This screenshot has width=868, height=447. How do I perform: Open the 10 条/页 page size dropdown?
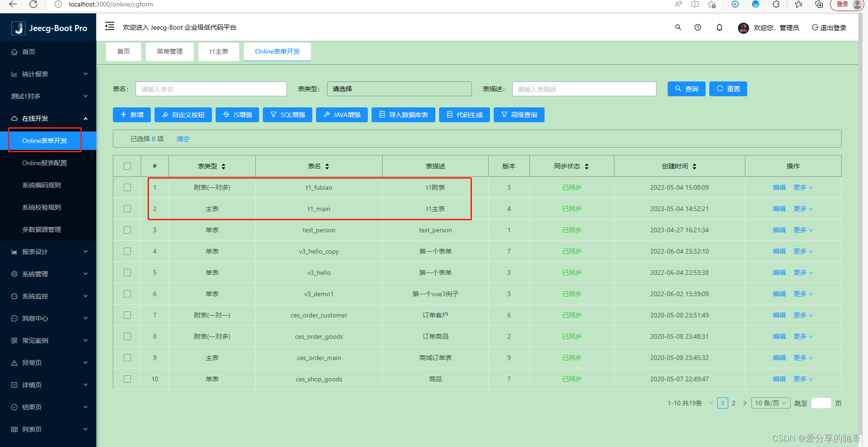771,403
